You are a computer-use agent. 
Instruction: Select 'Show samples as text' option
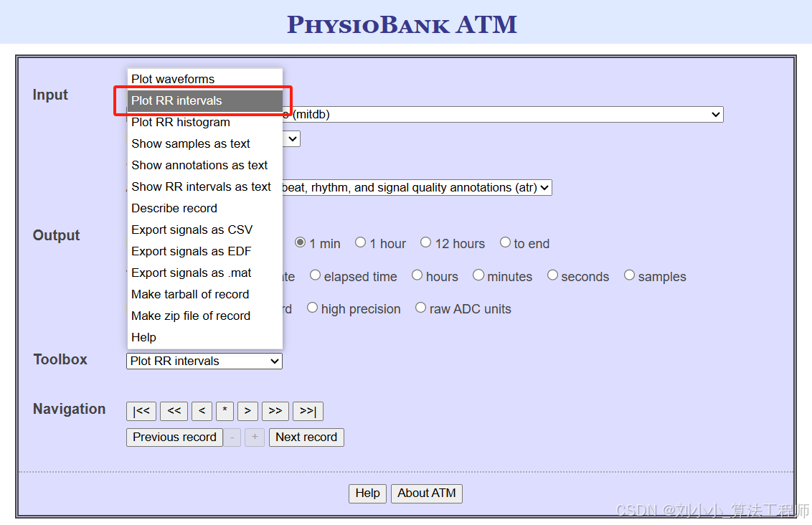pyautogui.click(x=204, y=143)
